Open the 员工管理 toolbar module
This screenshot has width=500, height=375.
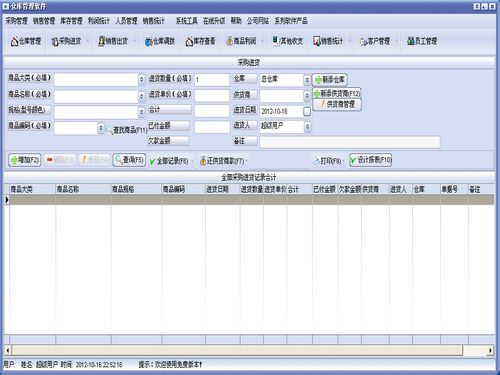coord(422,41)
